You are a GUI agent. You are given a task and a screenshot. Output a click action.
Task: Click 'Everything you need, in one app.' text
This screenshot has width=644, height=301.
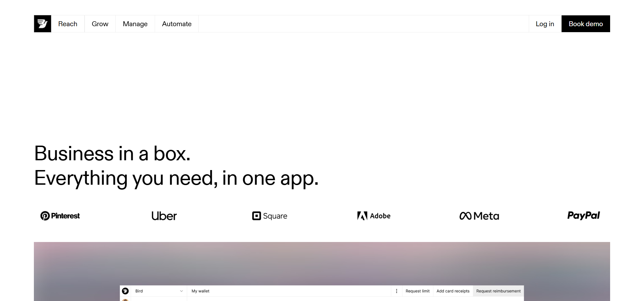click(x=176, y=178)
